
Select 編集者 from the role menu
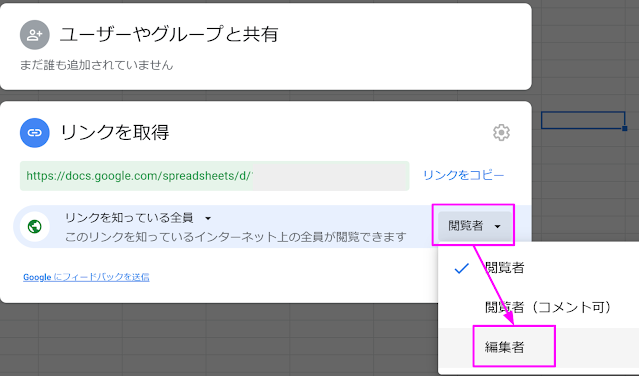(505, 347)
